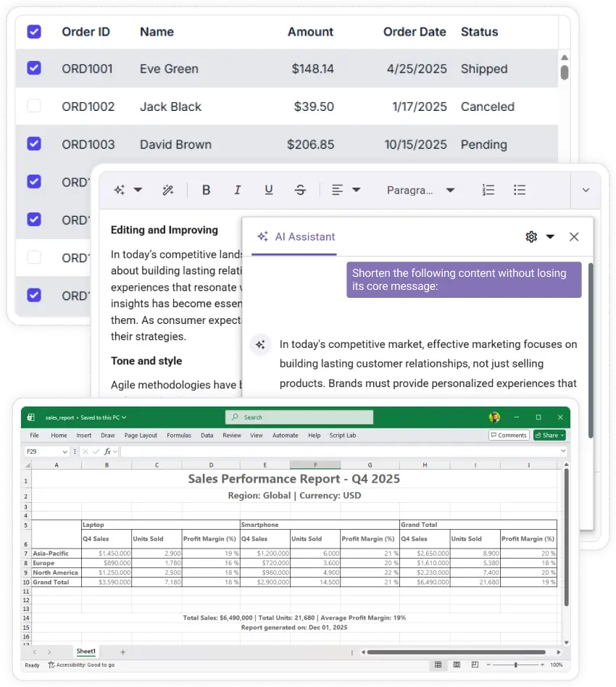Sort by the Status column header
The image size is (616, 687).
click(479, 32)
